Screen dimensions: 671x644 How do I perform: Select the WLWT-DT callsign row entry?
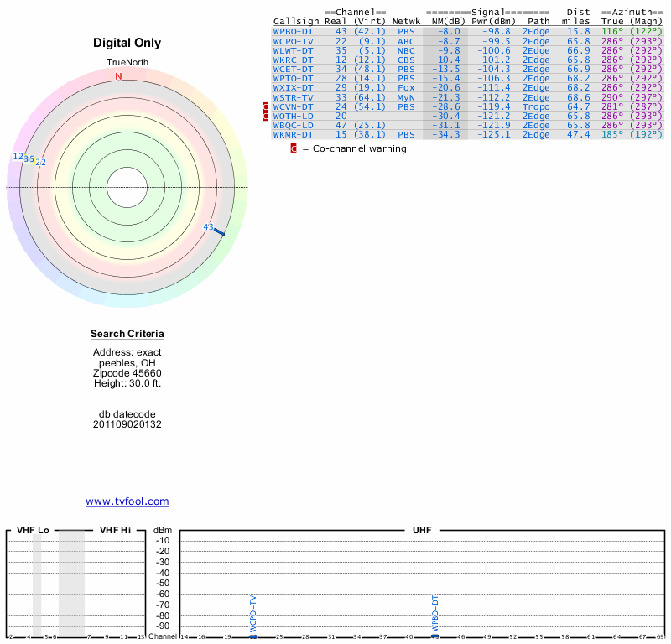coord(293,50)
